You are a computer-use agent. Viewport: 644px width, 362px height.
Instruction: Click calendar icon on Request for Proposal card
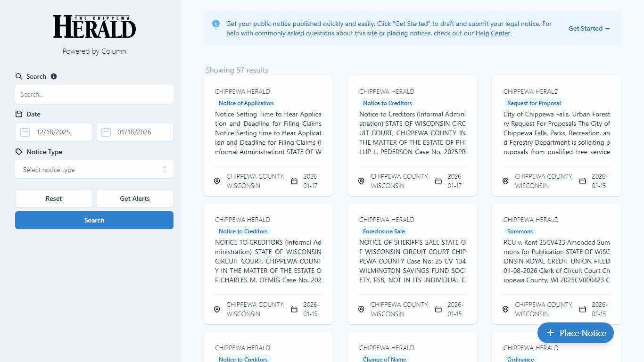coord(583,181)
